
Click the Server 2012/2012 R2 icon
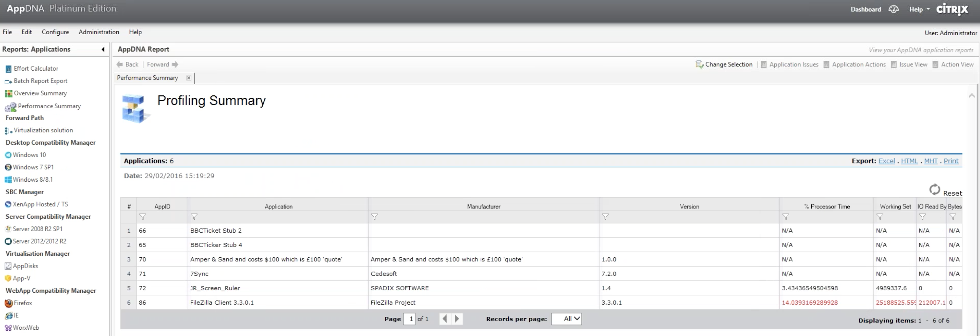point(8,241)
